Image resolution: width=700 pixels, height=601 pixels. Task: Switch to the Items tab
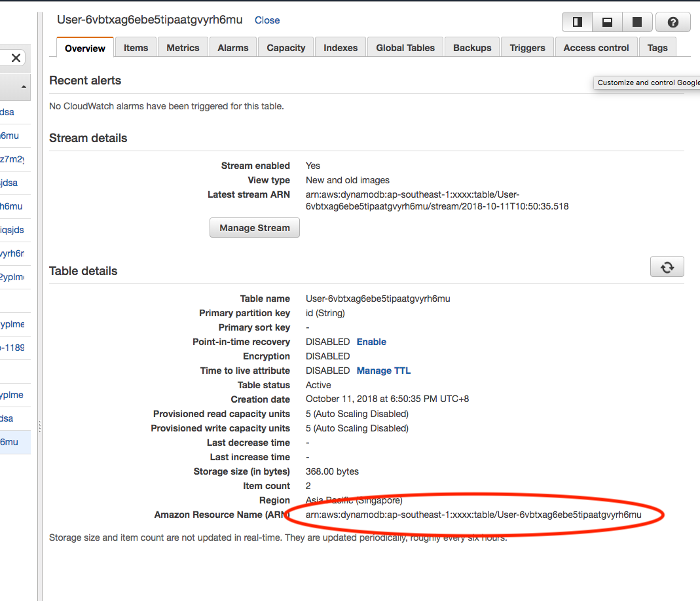[136, 48]
